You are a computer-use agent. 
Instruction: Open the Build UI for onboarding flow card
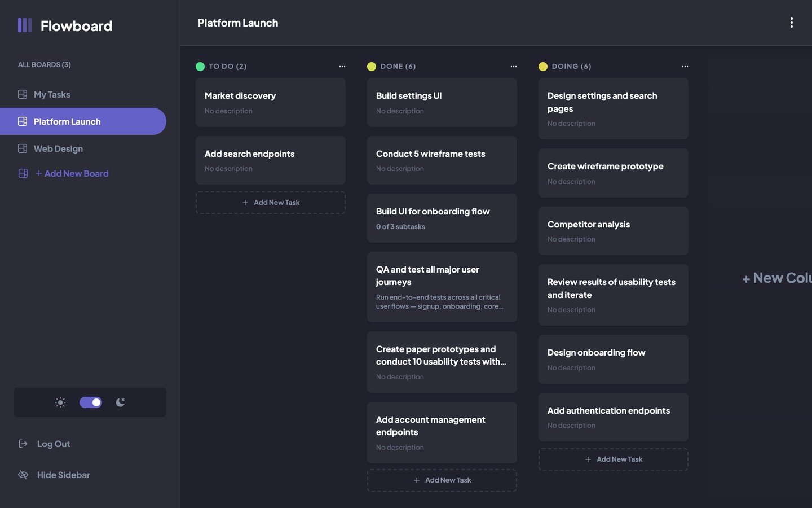(x=442, y=218)
